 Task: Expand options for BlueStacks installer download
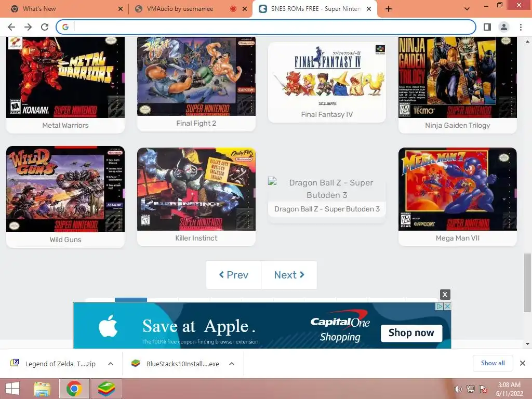(232, 364)
